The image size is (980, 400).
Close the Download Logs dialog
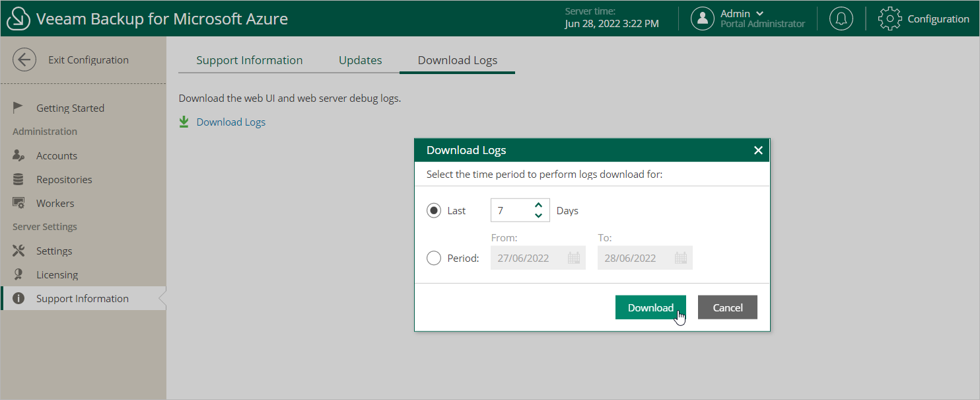pyautogui.click(x=758, y=150)
